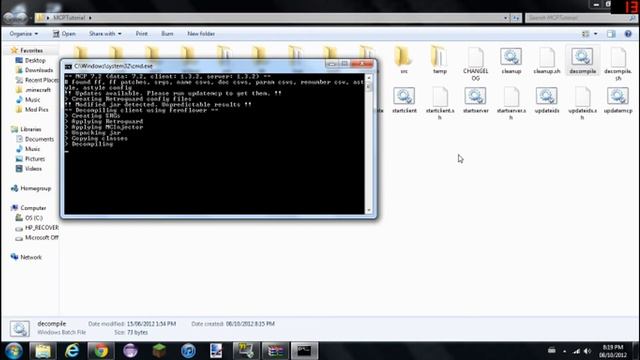
Task: Expand the address bar history dropdown
Action: 505,18
